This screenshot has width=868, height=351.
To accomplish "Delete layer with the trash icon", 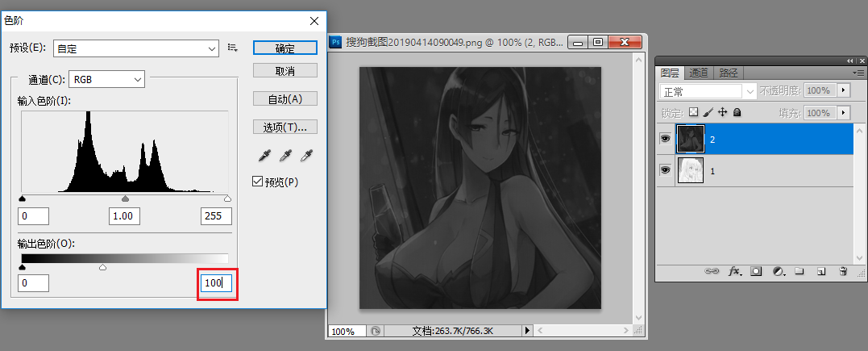I will (843, 271).
